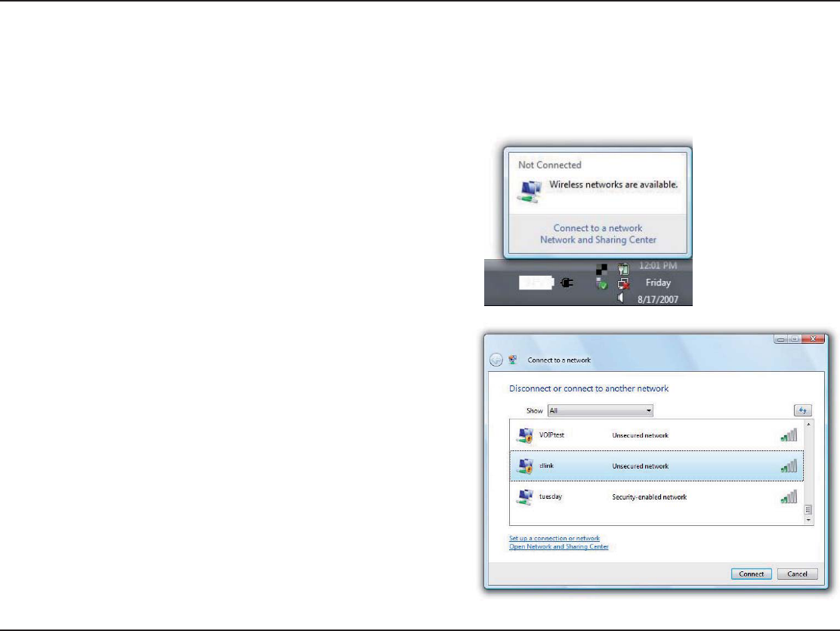Click the taskbar clock showing 12:01 PM
Screen dimensions: 840x631
658,266
